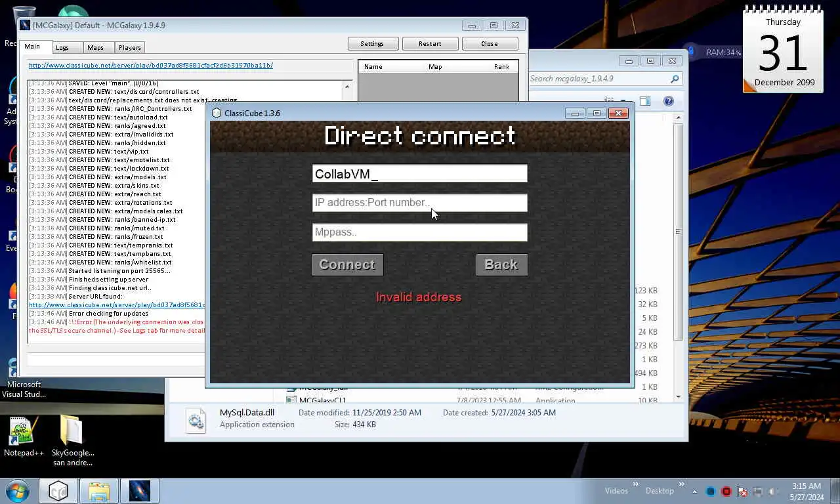
Task: Select the MCGalaxyCLI application file icon
Action: [x=291, y=400]
